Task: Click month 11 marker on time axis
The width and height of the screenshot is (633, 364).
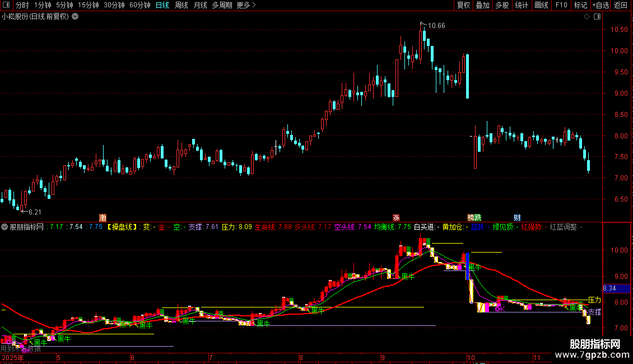Action: coord(537,358)
